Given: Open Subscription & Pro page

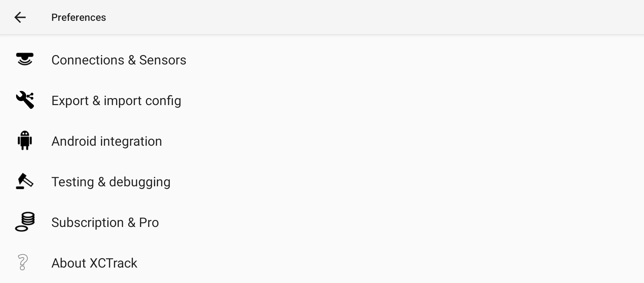Looking at the screenshot, I should 322,223.
